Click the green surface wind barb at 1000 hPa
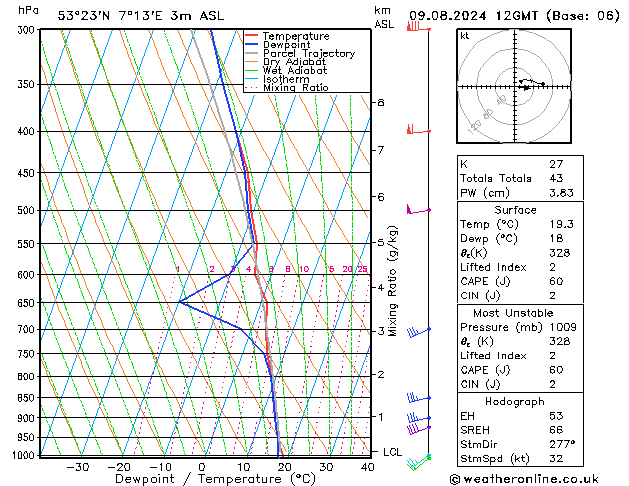 click(418, 462)
